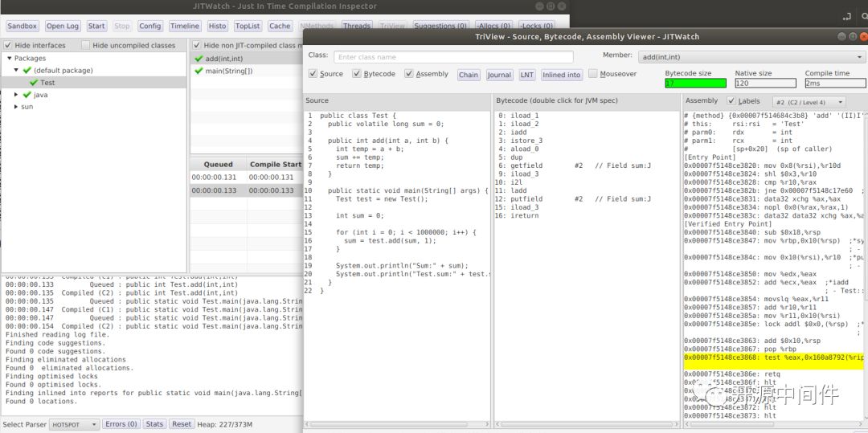Open Suggestions (0) report
Image resolution: width=868 pixels, height=433 pixels.
440,26
